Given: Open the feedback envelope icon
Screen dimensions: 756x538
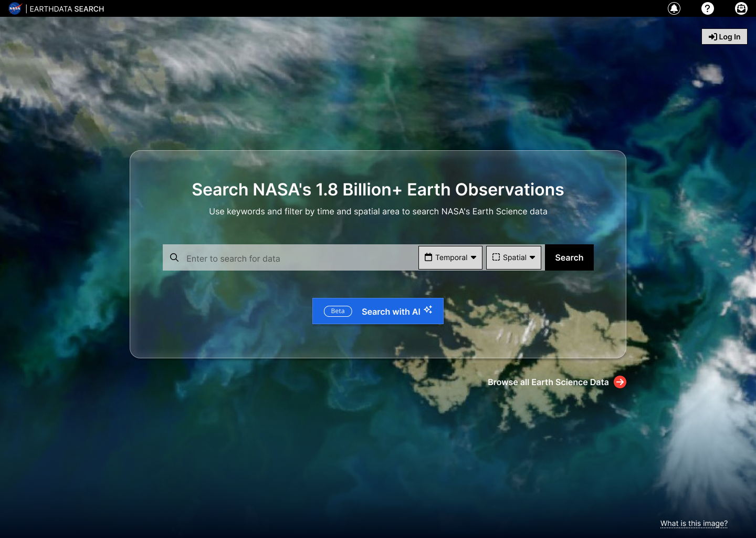Looking at the screenshot, I should point(741,8).
